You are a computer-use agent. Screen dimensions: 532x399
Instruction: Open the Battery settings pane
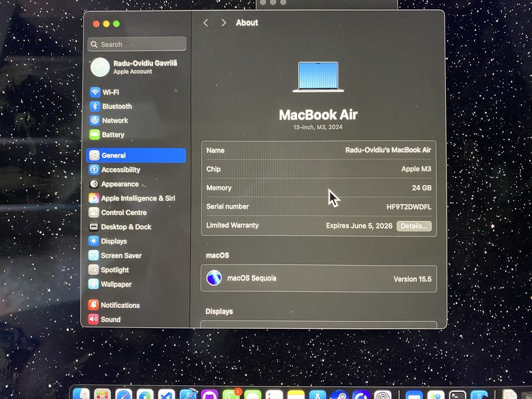107,135
